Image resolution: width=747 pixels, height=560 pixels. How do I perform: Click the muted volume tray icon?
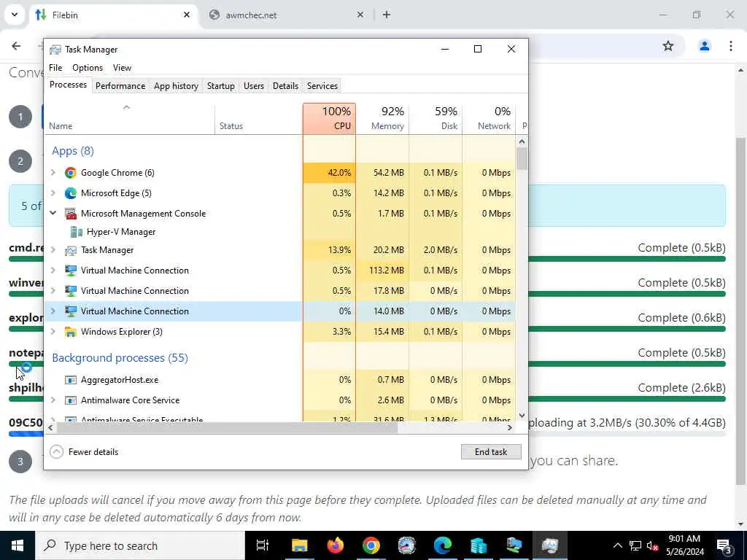point(652,545)
